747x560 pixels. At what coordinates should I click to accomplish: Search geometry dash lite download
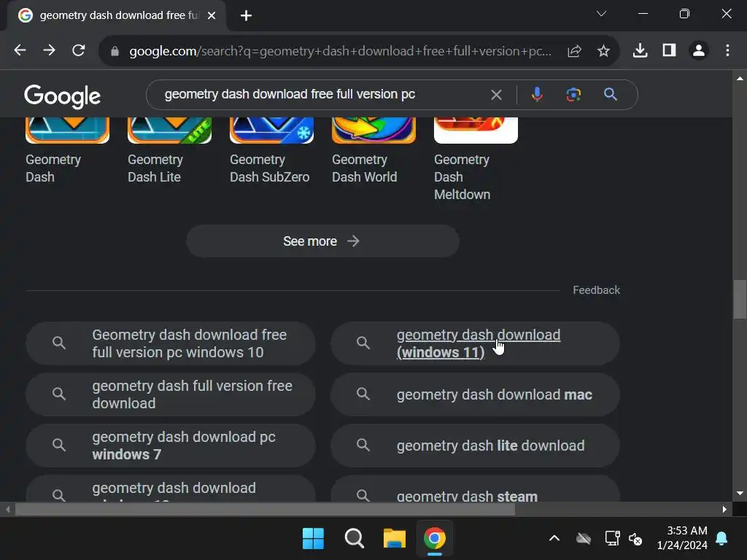coord(475,446)
